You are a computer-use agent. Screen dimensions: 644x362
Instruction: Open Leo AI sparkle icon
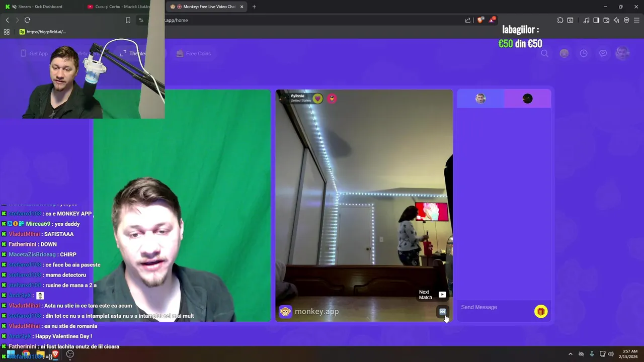616,20
